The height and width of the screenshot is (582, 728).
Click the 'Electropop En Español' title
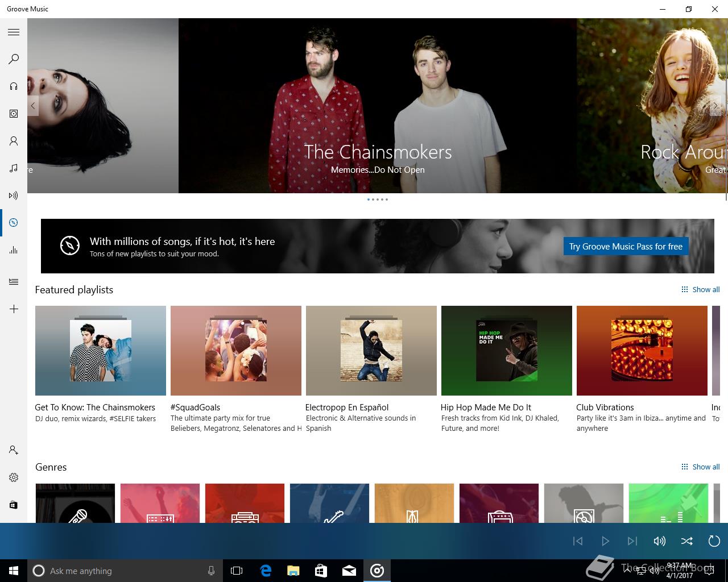347,407
